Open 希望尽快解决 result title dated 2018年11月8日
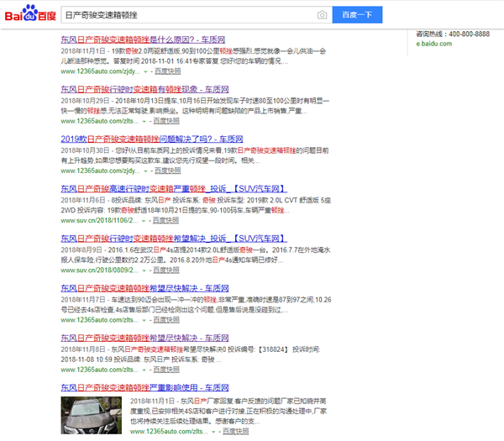Viewport: 504px width, 441px height. click(x=144, y=338)
